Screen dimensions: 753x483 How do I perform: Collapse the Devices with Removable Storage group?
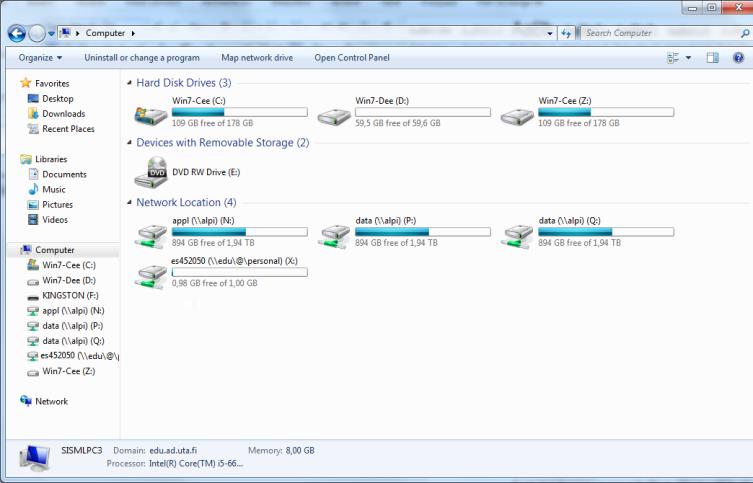coord(129,143)
